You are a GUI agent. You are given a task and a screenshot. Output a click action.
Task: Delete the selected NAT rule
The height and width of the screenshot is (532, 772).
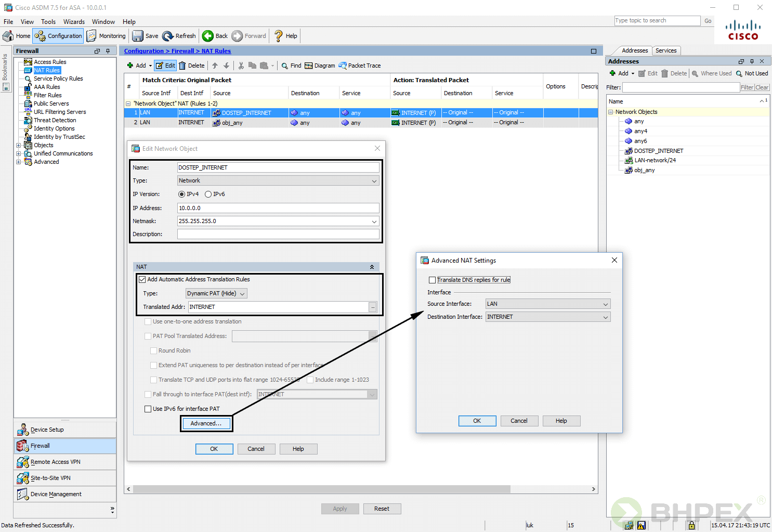click(191, 66)
